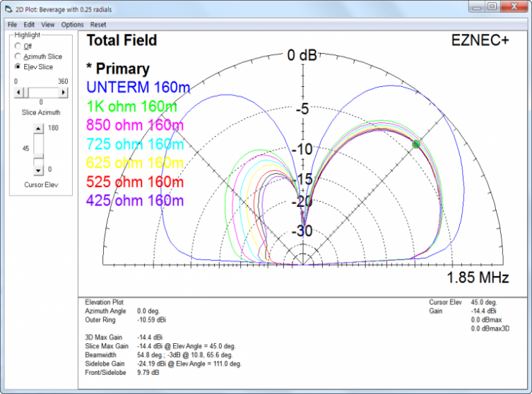532x394 pixels.
Task: Open the File menu
Action: point(12,24)
